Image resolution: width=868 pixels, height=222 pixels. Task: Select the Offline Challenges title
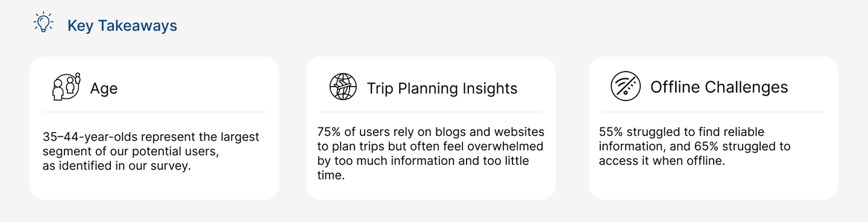pyautogui.click(x=719, y=87)
